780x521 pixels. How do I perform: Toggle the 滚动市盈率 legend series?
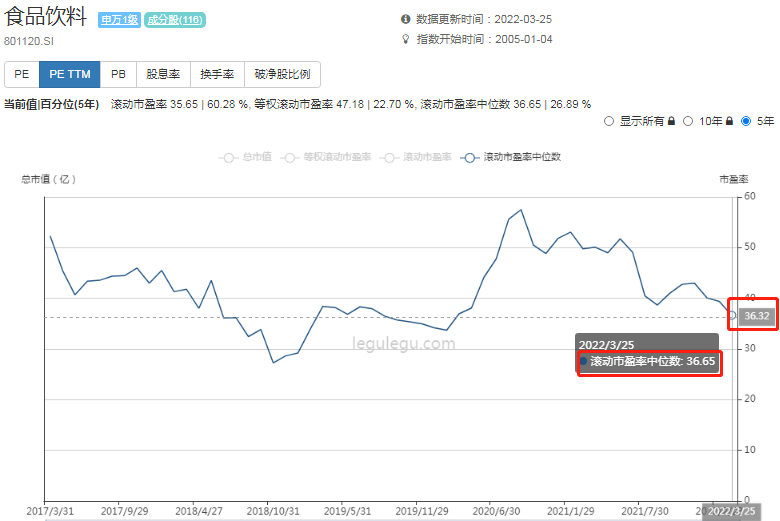[x=415, y=157]
